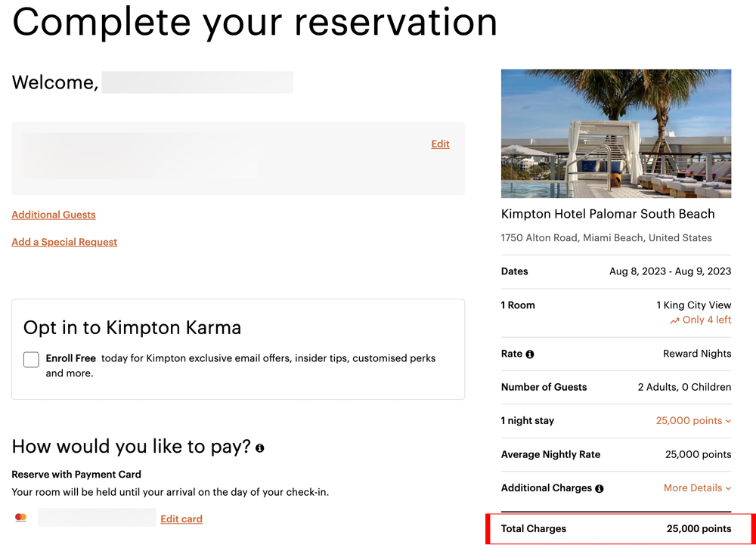View the hotel rooftop pool photo
Screen dimensions: 756x554
[x=615, y=133]
